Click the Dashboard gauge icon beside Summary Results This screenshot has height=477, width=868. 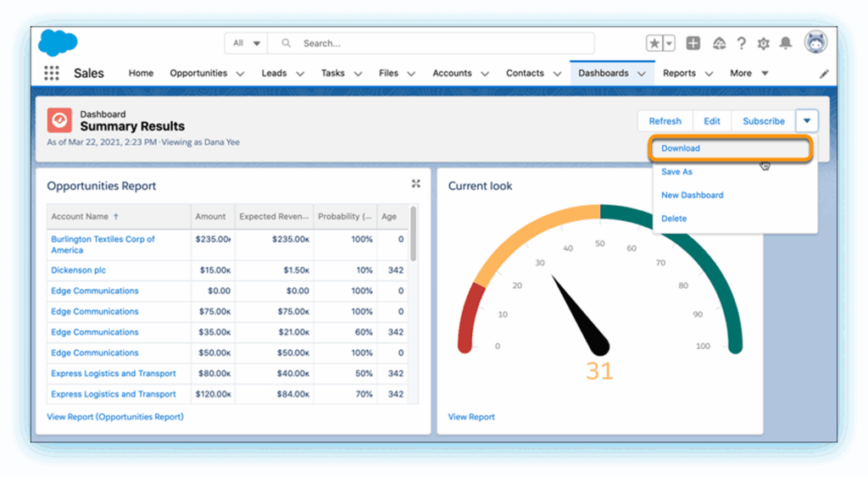click(59, 120)
